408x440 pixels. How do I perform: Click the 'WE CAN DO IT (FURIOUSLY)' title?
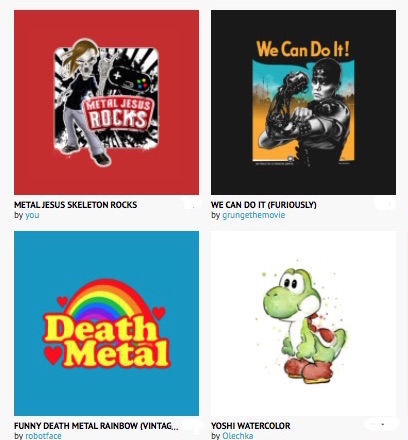(263, 205)
